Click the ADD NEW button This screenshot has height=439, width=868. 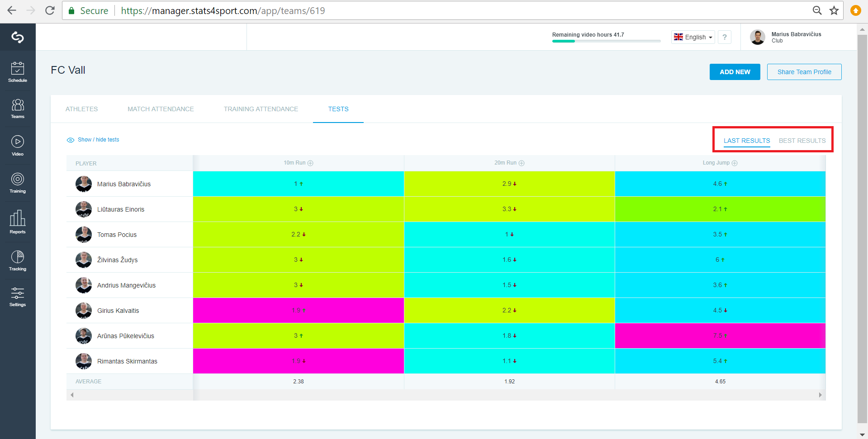tap(735, 72)
